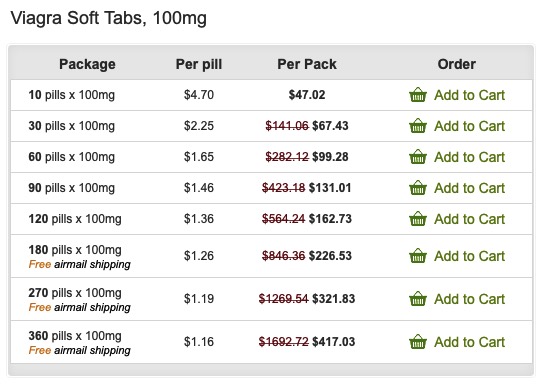The width and height of the screenshot is (542, 384).
Task: Select the Per pill column header
Action: [x=199, y=64]
